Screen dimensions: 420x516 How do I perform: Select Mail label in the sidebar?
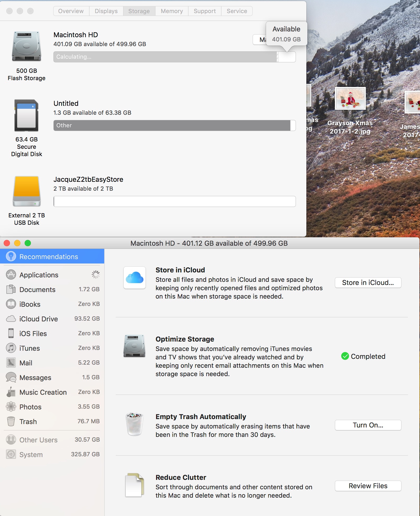click(26, 363)
